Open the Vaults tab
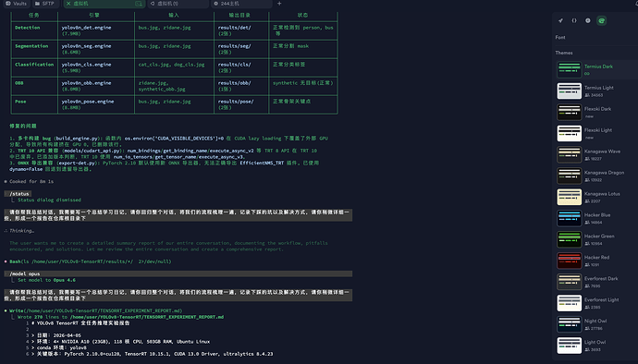Image resolution: width=638 pixels, height=364 pixels. [16, 4]
